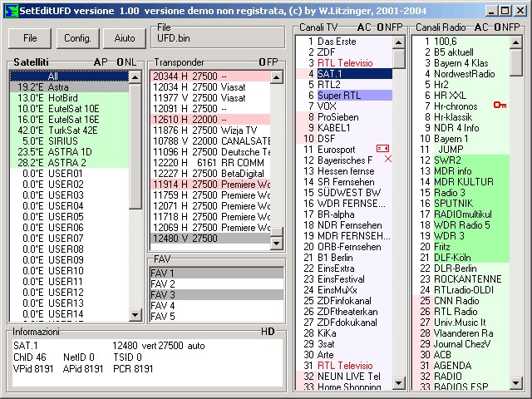This screenshot has height=399, width=532.
Task: Click the red key icon beside Hr-chronos
Action: [500, 105]
